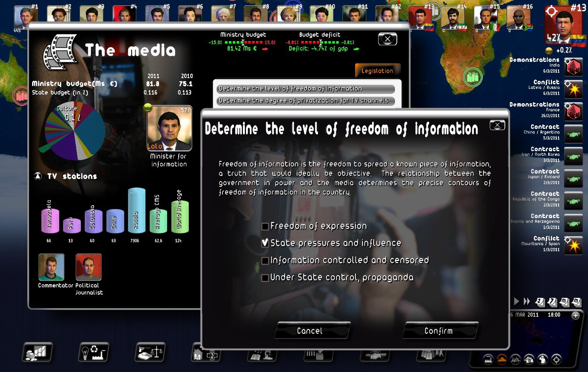Open the Legislation tab
This screenshot has width=588, height=372.
click(x=377, y=71)
